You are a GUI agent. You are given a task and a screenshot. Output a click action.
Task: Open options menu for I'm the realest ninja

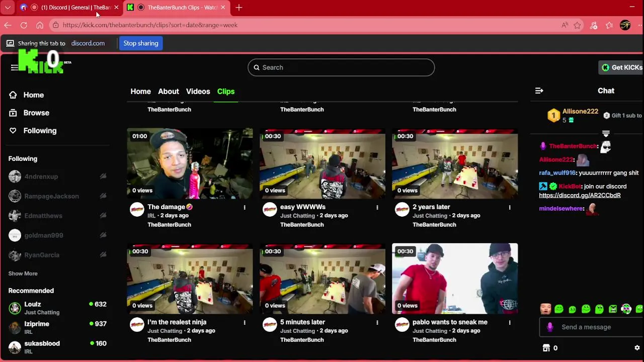point(245,322)
